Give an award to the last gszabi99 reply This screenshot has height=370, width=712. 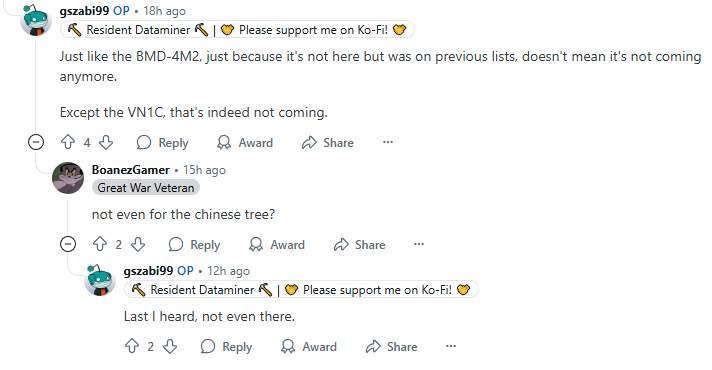[x=309, y=347]
